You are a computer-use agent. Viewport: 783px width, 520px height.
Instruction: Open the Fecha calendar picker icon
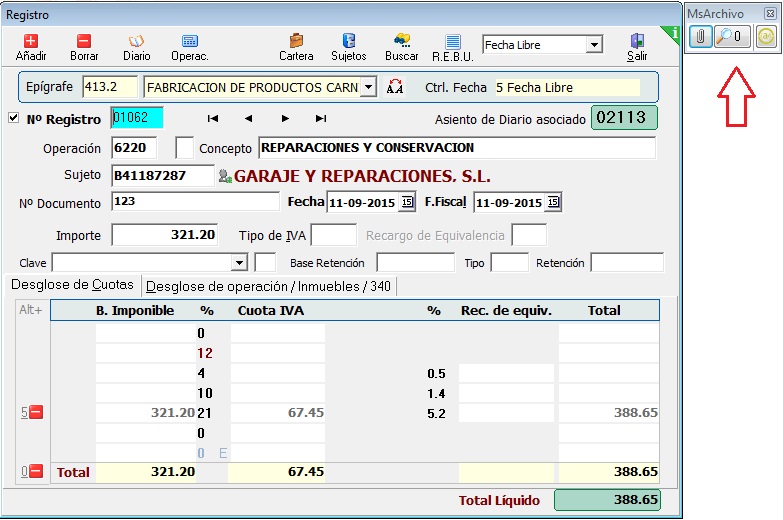pyautogui.click(x=407, y=202)
